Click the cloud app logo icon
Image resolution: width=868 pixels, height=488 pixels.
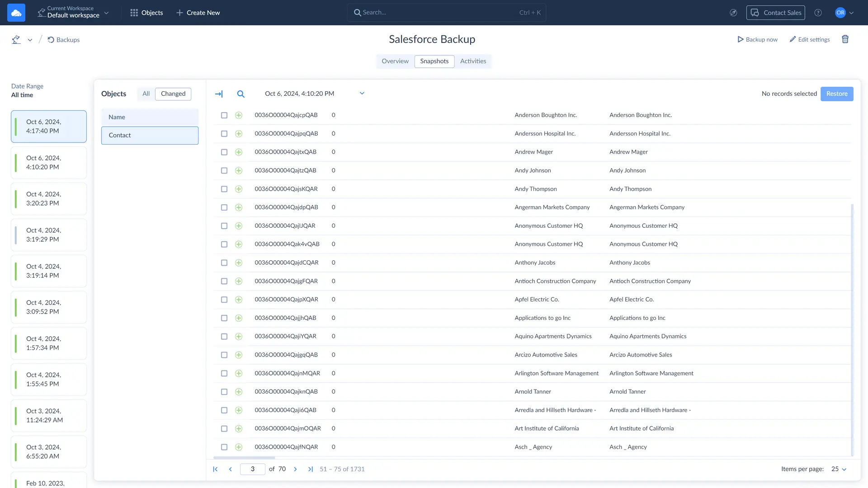(x=16, y=13)
